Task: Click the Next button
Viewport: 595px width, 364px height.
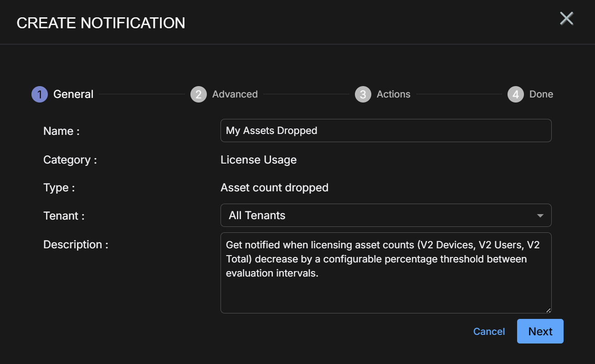Action: (540, 331)
